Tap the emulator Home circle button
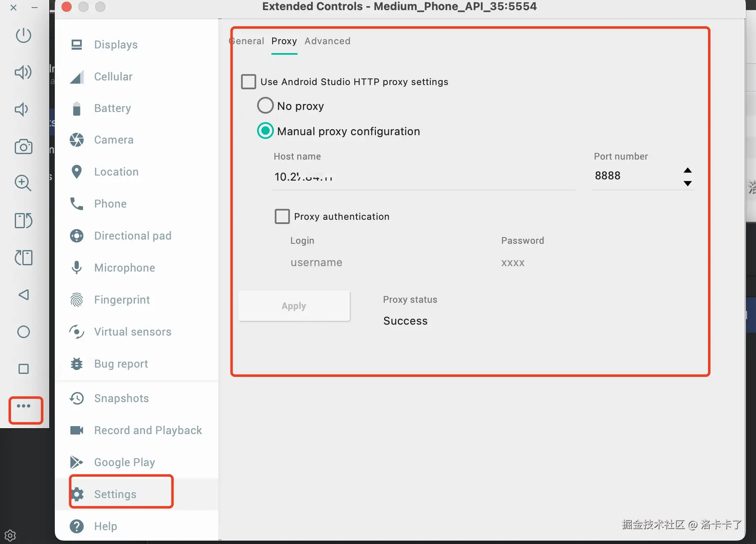Viewport: 756px width, 544px height. click(x=24, y=332)
